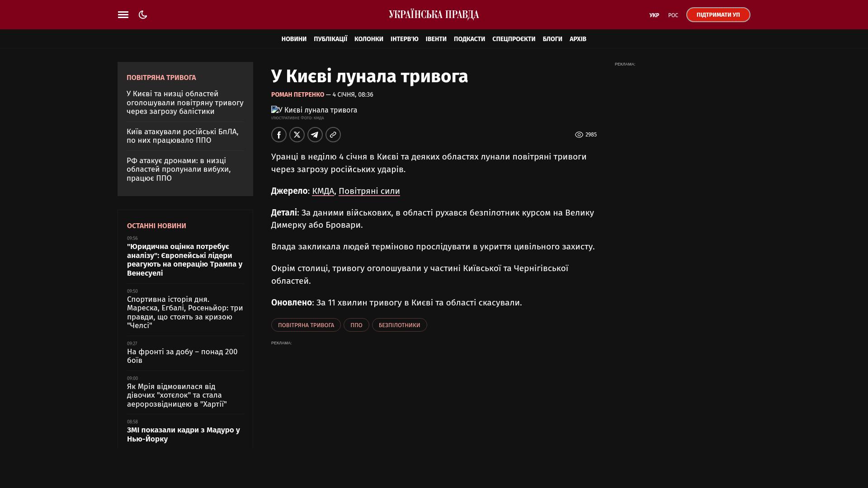The image size is (868, 488).
Task: Switch language to УКР
Action: tap(654, 15)
